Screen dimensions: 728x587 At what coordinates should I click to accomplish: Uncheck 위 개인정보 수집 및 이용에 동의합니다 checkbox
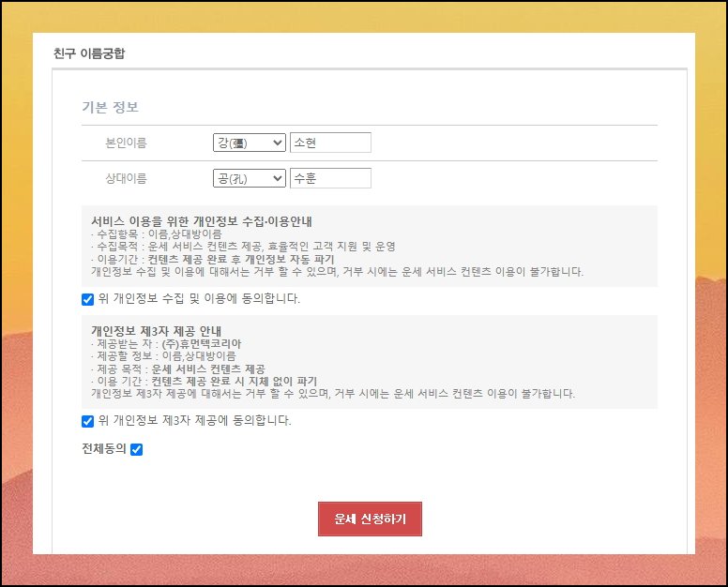tap(88, 299)
